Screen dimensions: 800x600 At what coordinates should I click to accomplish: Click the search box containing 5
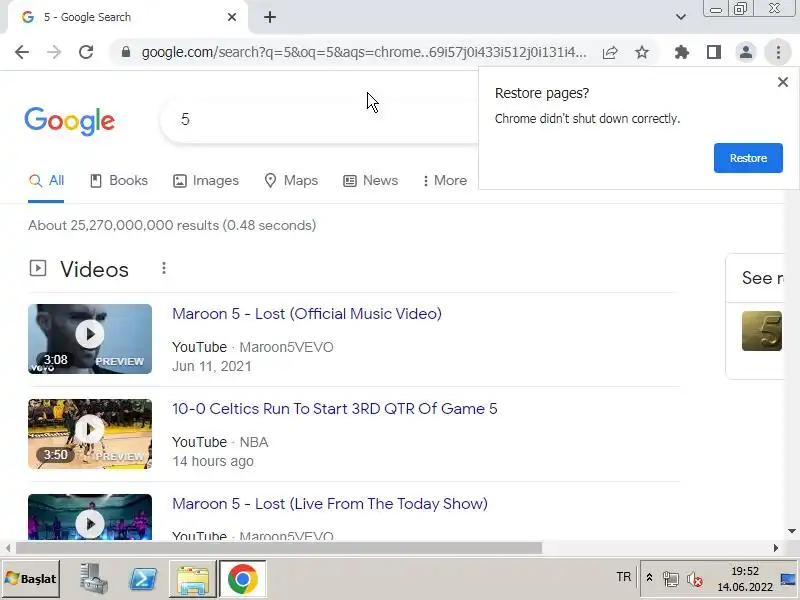(321, 120)
